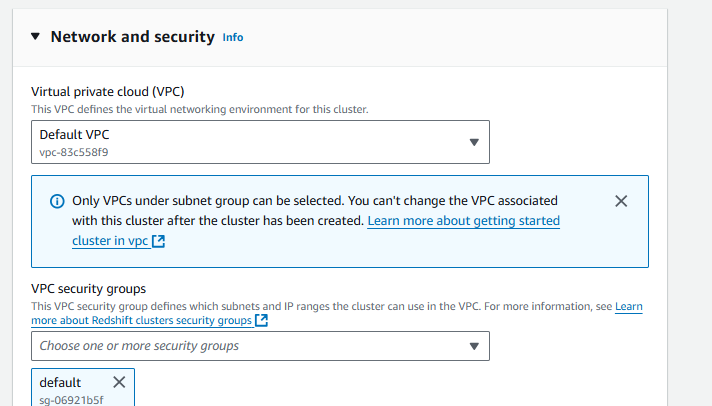
Task: Collapse the Network and security section triangle
Action: point(36,37)
